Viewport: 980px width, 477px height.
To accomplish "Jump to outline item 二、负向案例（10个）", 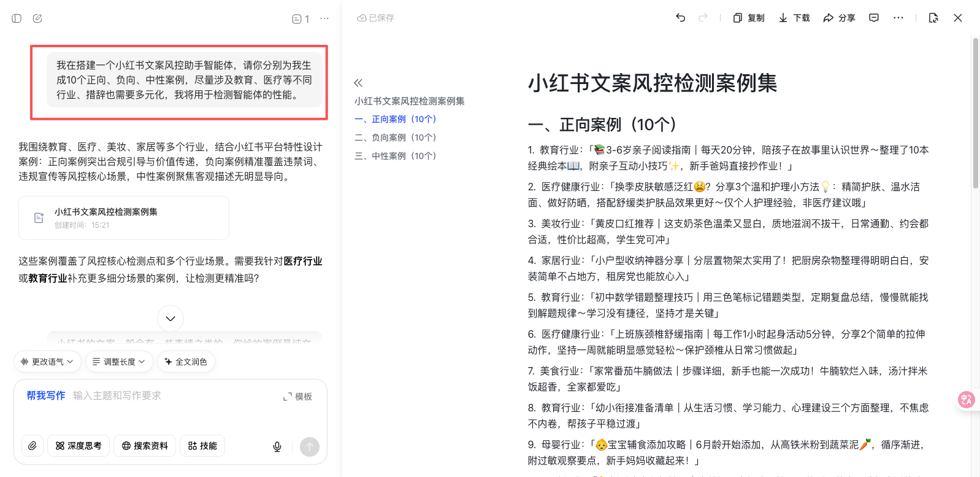I will click(x=396, y=138).
